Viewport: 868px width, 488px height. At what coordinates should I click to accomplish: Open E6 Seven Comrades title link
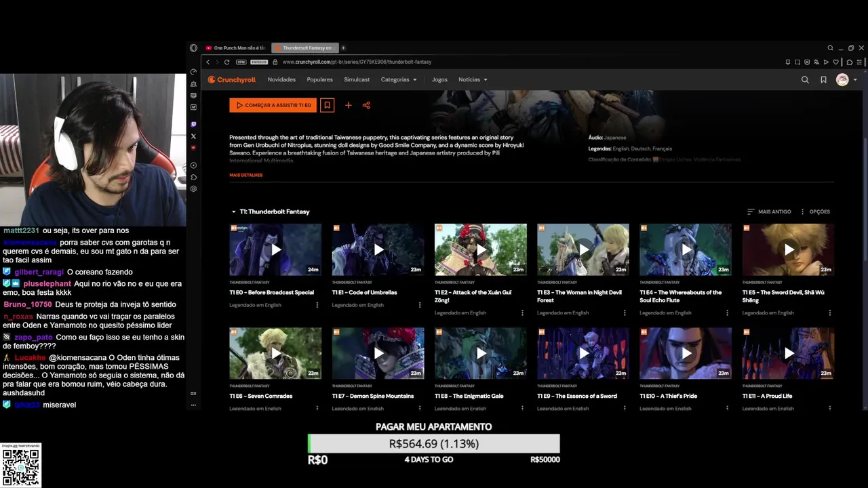click(x=260, y=396)
